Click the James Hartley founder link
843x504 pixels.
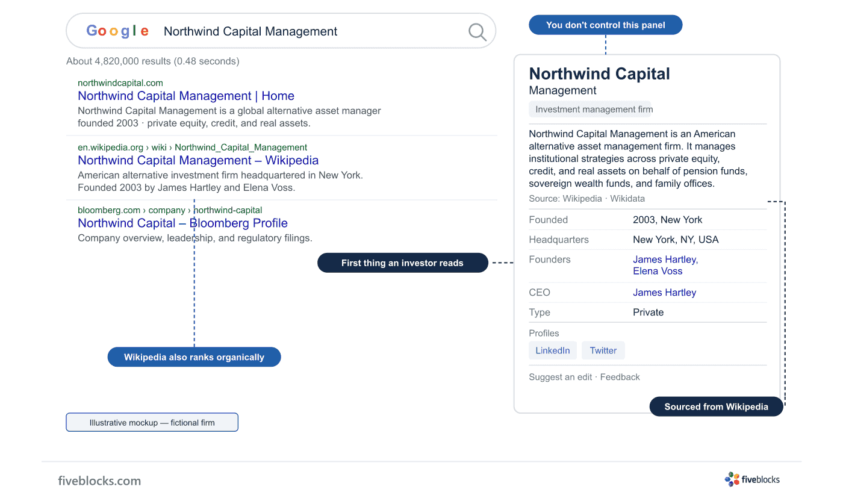point(665,260)
